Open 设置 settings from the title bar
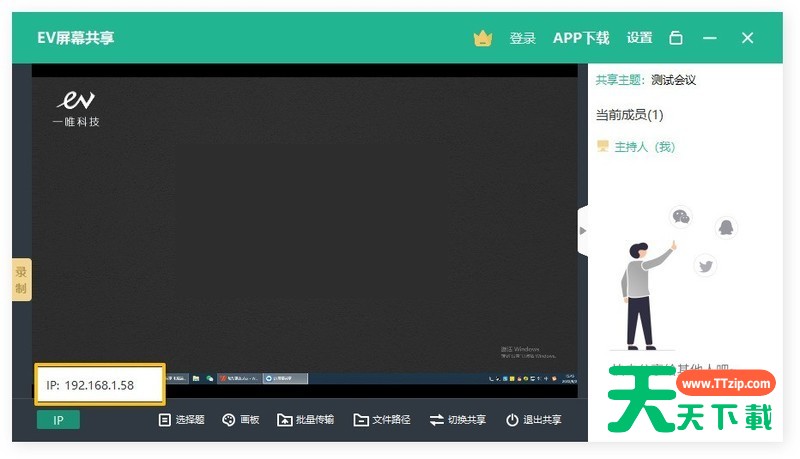The image size is (800, 459). pyautogui.click(x=639, y=38)
